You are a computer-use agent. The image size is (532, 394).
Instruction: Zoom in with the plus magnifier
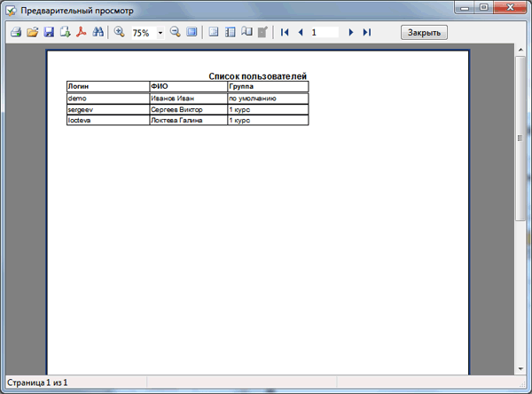119,32
